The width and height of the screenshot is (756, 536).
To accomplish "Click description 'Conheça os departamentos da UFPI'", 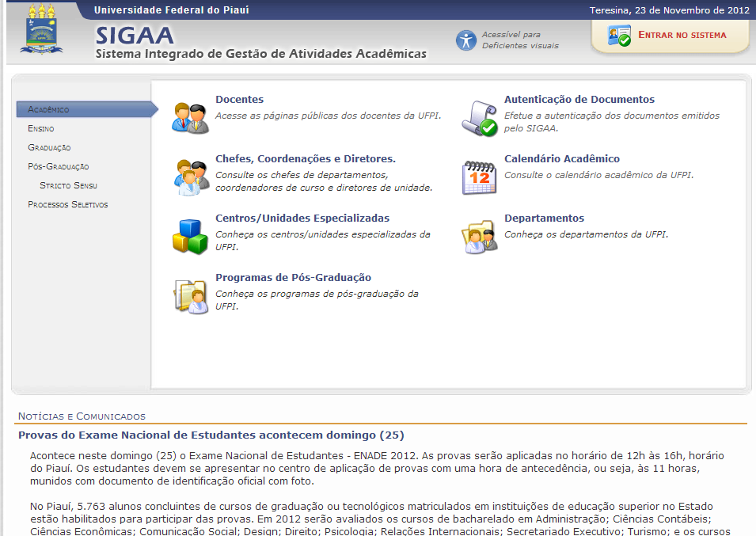I will pos(587,234).
